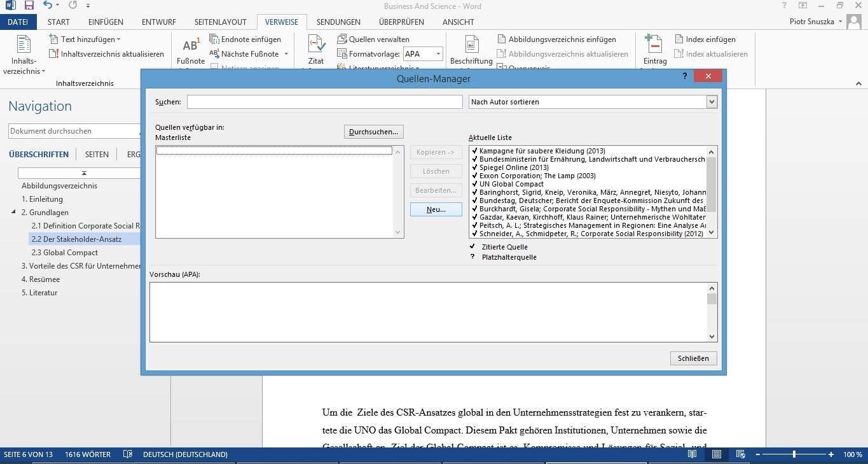This screenshot has height=464, width=868.
Task: Click Dokument durchsuchen search field
Action: [74, 131]
